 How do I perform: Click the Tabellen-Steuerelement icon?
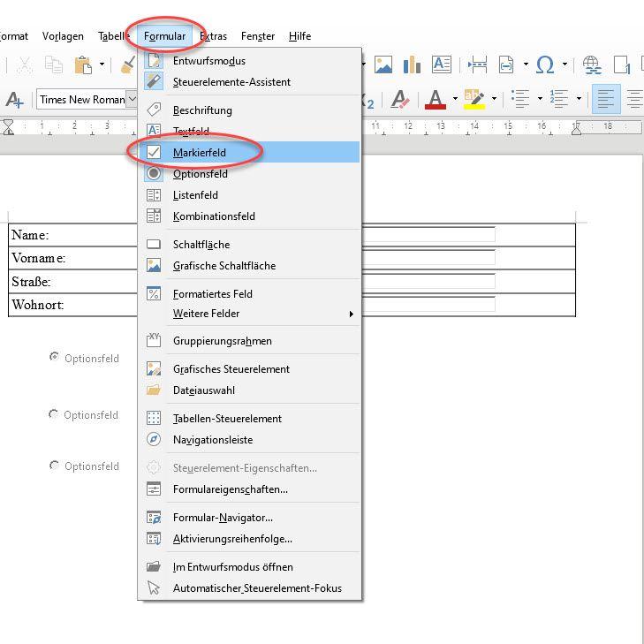154,419
